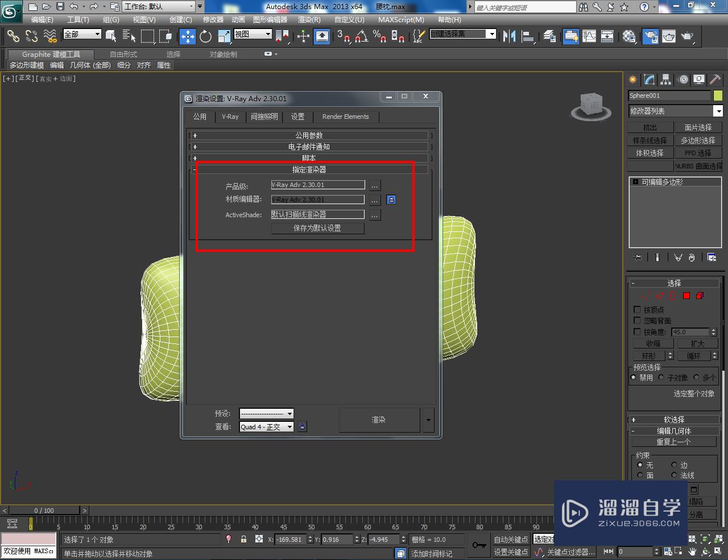Select the 子对象 preview selection radio
This screenshot has height=560, width=728.
click(661, 378)
